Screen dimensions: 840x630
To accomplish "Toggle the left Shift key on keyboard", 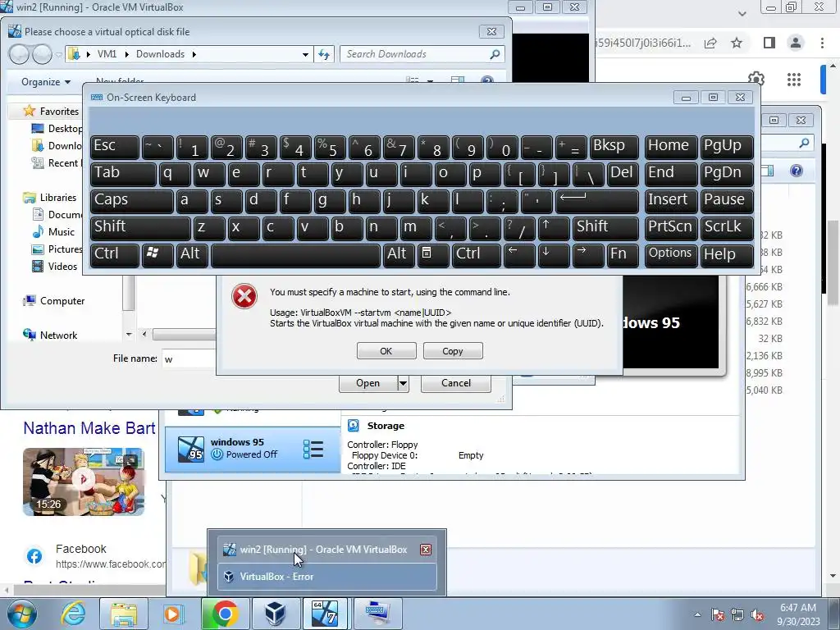I will point(140,228).
